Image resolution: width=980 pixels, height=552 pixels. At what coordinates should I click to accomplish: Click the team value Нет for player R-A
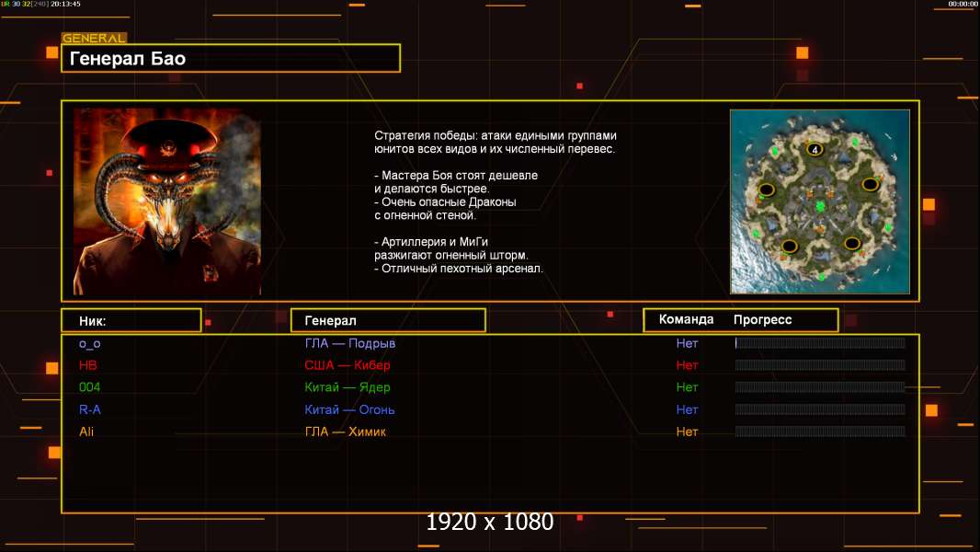(x=687, y=409)
